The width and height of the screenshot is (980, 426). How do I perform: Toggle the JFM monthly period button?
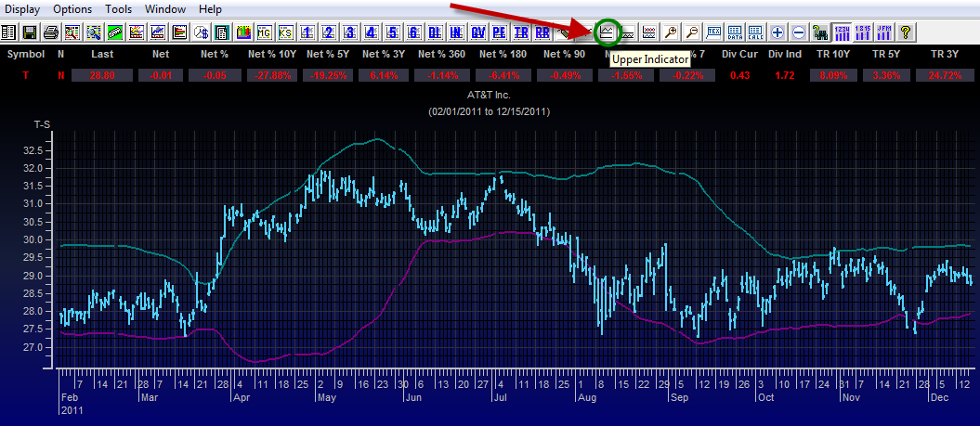tap(883, 32)
